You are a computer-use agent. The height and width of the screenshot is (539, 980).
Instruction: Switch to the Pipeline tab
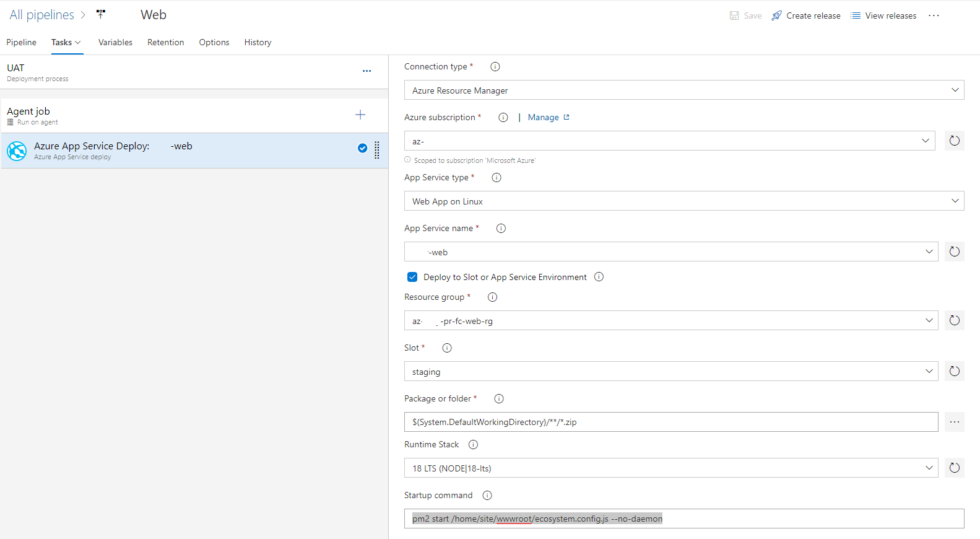(21, 42)
